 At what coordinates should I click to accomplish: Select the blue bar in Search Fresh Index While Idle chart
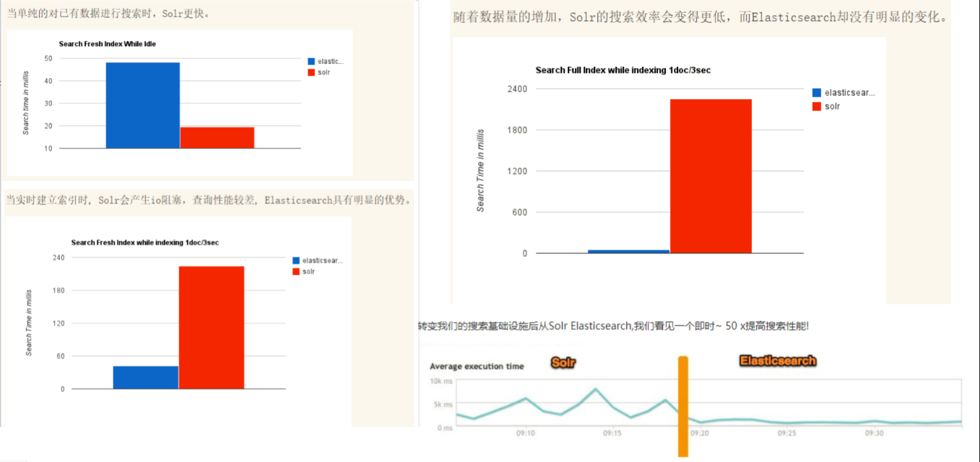143,105
